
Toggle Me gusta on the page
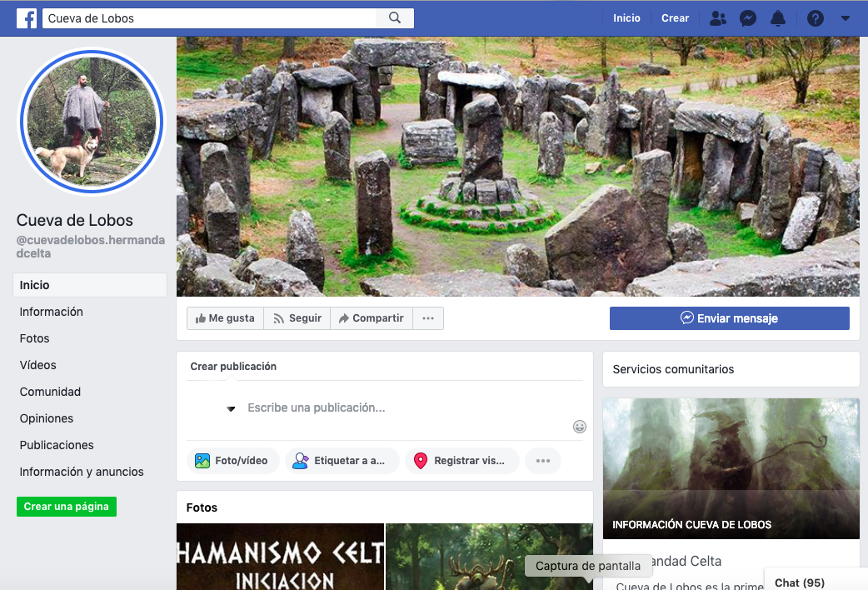tap(225, 318)
